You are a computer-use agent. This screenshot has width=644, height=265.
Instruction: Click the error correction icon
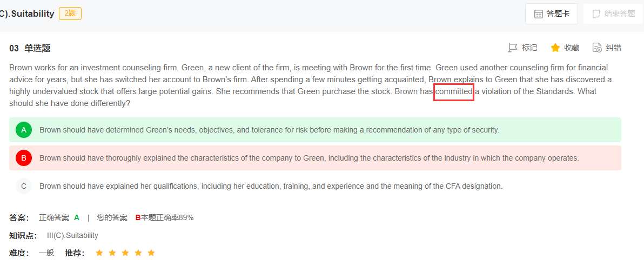click(597, 48)
